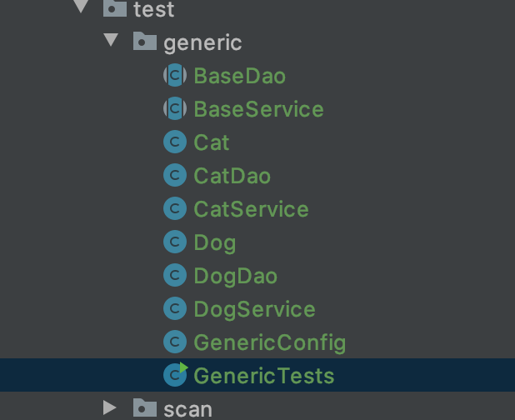
Task: Select the highlighted GenericTests entry
Action: coord(257,375)
